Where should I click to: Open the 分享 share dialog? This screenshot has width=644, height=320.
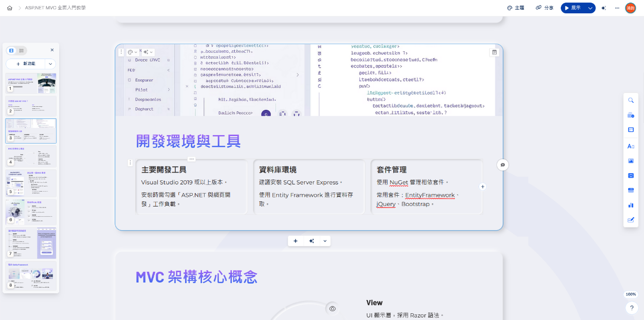click(x=544, y=8)
